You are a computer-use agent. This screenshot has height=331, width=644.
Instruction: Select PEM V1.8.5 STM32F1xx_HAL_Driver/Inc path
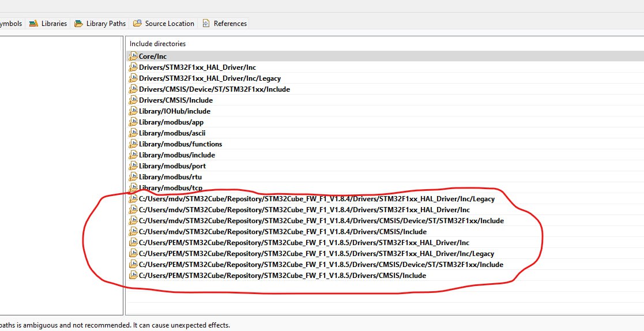(385, 242)
